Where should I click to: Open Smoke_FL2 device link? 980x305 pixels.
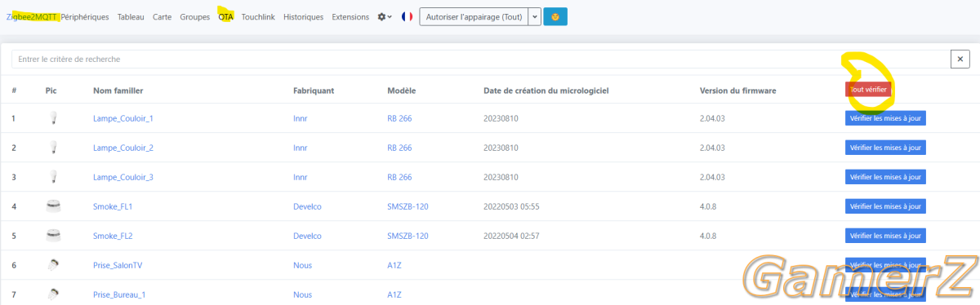coord(113,236)
